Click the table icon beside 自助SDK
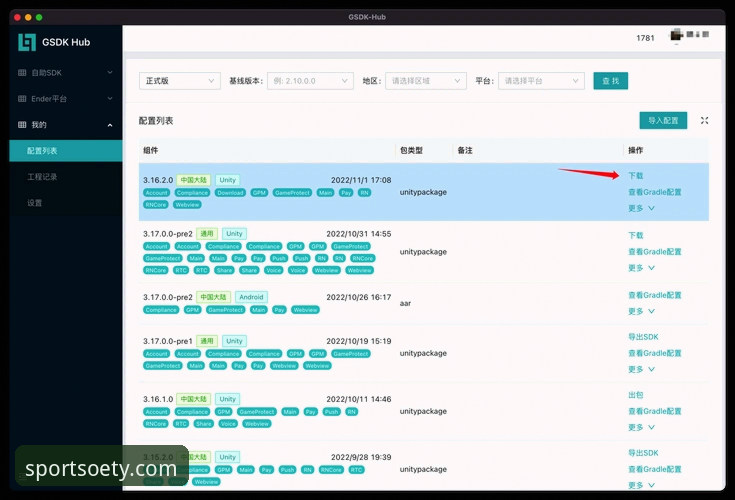 tap(22, 73)
